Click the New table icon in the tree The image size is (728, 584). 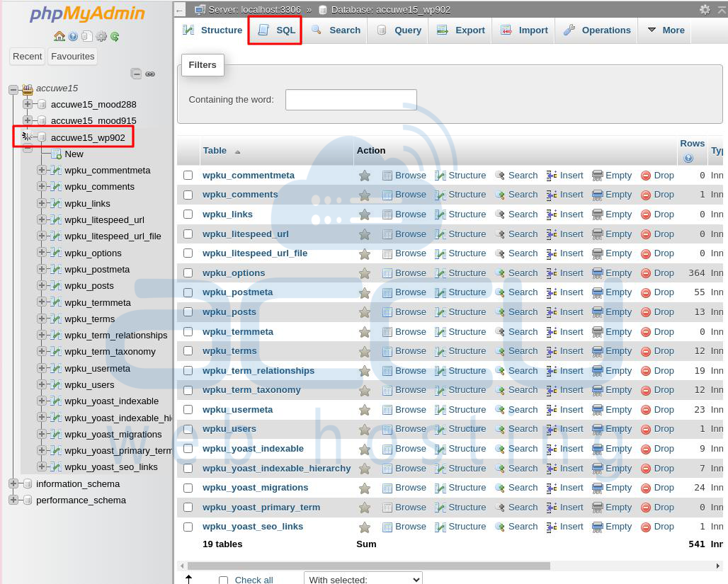[56, 154]
